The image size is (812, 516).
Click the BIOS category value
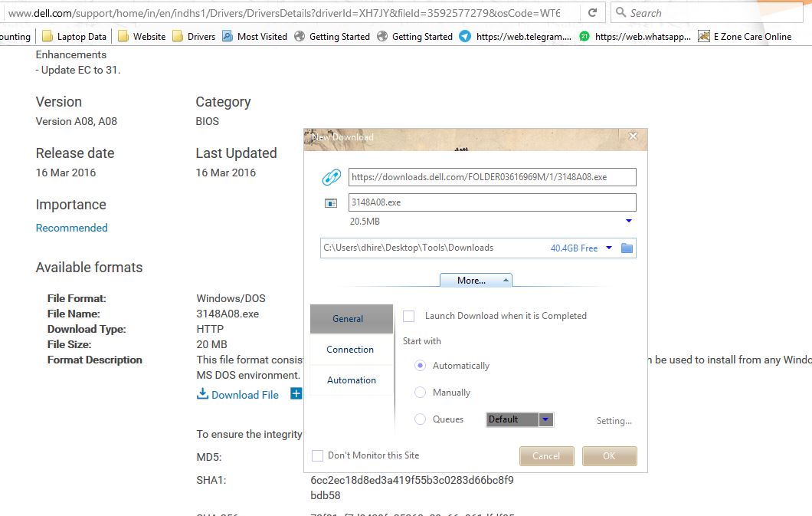click(207, 121)
